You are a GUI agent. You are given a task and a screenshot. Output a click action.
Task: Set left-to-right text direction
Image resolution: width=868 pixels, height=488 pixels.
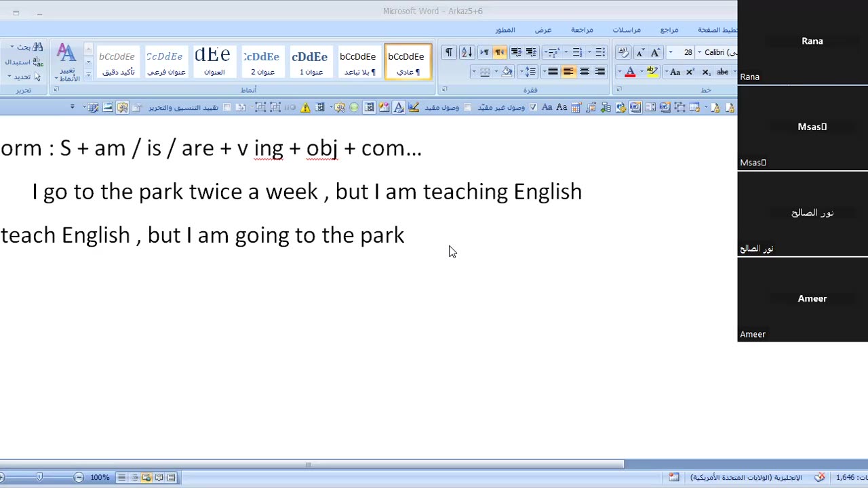[x=484, y=52]
